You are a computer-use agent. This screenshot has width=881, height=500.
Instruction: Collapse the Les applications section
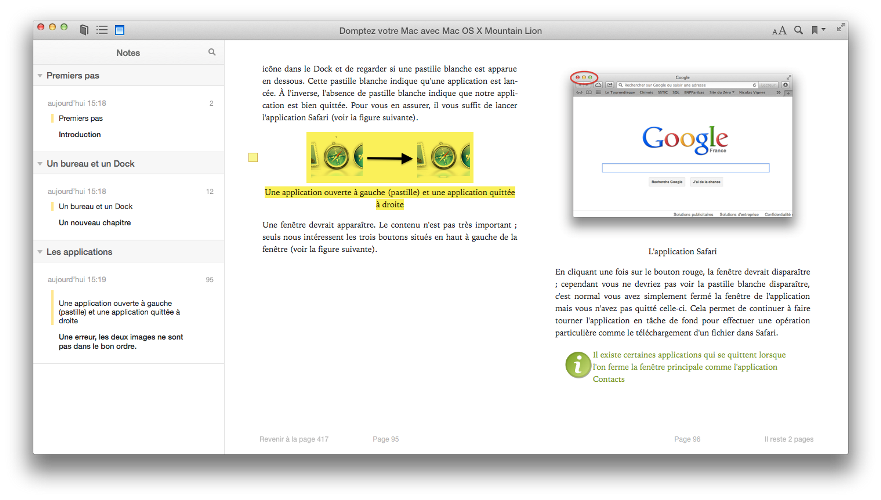pos(40,252)
